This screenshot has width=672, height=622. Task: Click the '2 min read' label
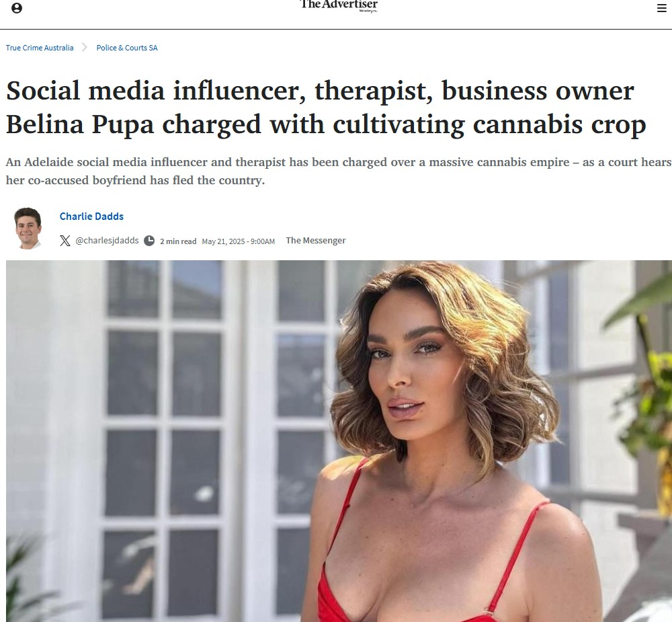pos(178,241)
